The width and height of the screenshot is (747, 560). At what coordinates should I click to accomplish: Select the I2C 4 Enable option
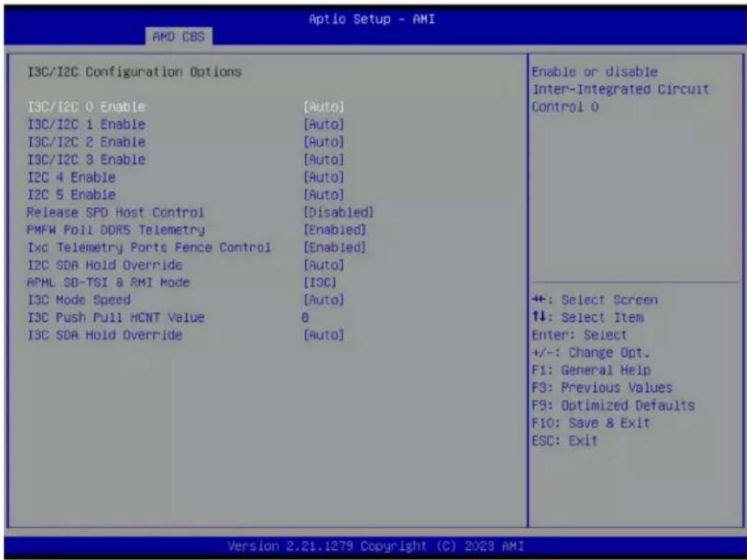(x=71, y=177)
